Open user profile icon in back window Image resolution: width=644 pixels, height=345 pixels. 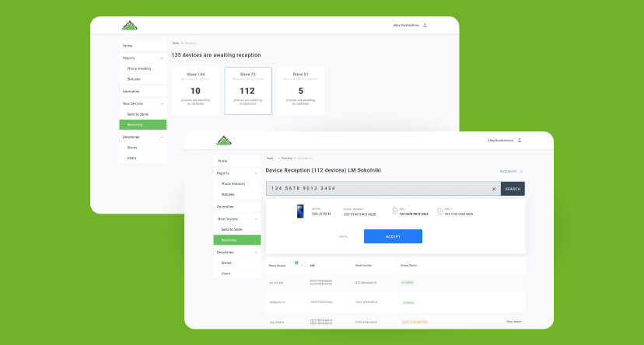pyautogui.click(x=425, y=26)
